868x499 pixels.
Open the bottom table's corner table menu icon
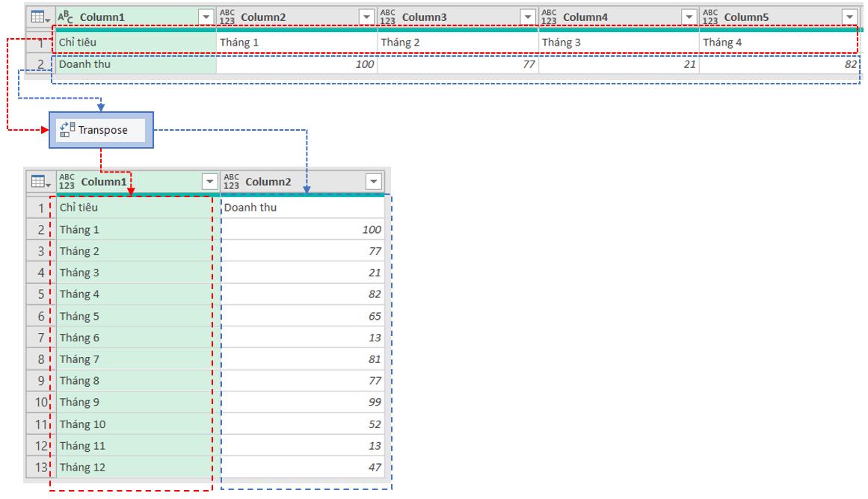pos(41,182)
